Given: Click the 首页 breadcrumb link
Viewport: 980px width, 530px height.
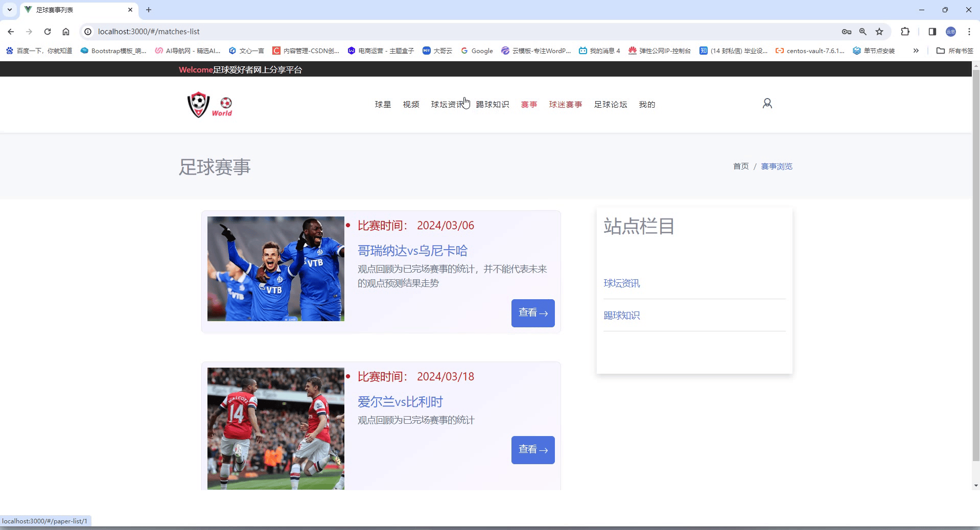Looking at the screenshot, I should [x=740, y=166].
